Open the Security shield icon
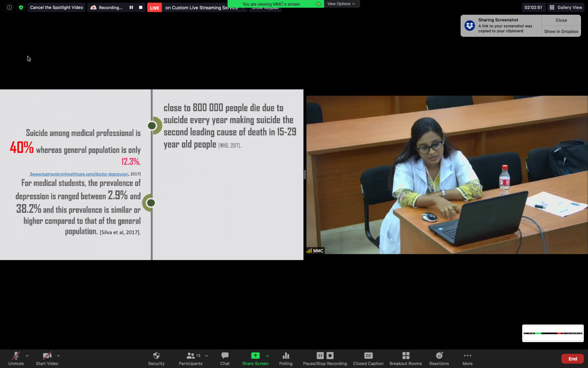588x368 pixels. click(x=156, y=356)
